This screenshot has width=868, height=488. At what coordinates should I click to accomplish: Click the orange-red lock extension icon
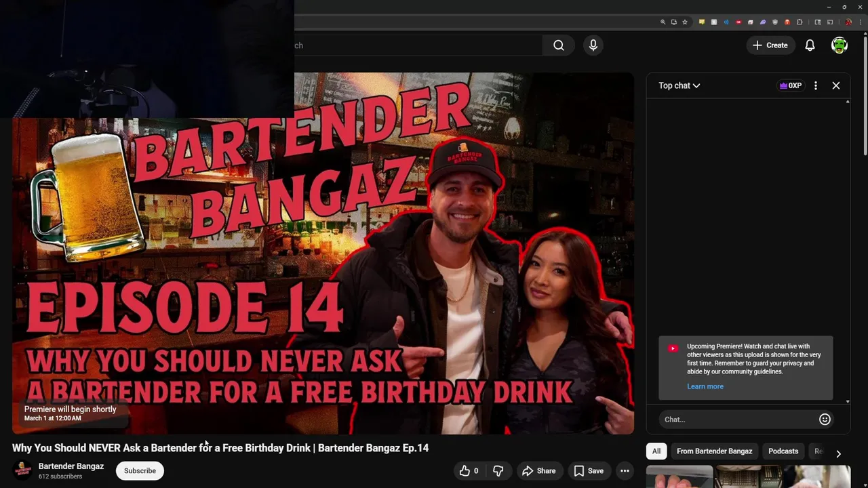tap(787, 22)
